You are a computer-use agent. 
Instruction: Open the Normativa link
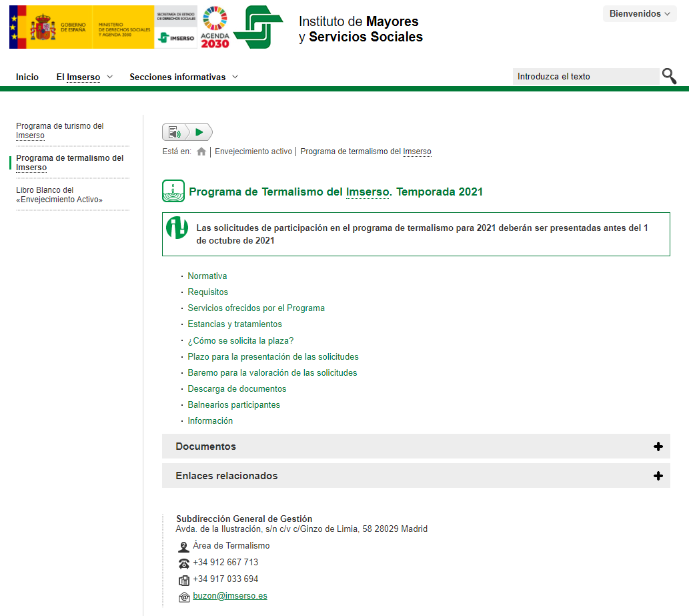pyautogui.click(x=207, y=276)
